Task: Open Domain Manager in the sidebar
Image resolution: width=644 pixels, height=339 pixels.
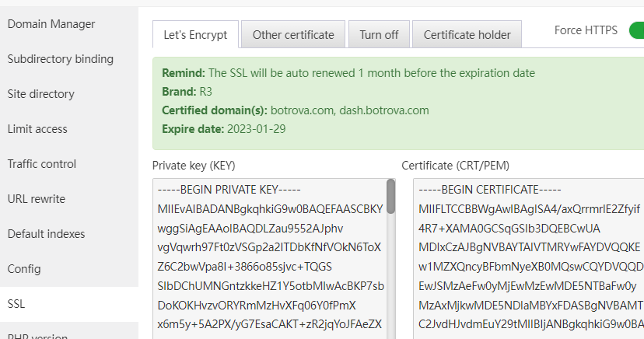Action: 51,24
